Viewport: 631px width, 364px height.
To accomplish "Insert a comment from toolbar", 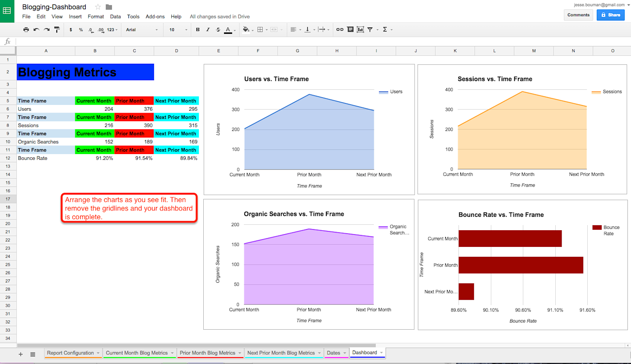I will [x=350, y=30].
